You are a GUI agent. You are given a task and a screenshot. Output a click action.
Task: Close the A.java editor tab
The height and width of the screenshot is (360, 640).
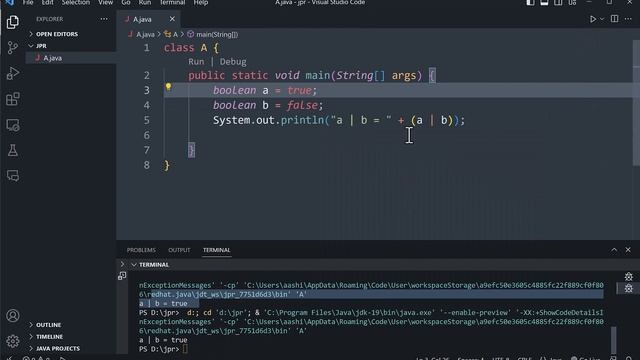tap(172, 19)
